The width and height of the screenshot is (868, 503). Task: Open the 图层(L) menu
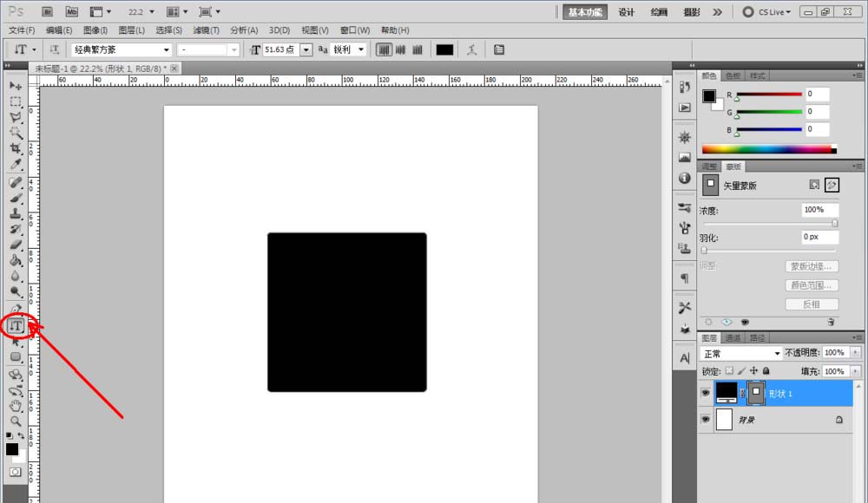pyautogui.click(x=131, y=30)
